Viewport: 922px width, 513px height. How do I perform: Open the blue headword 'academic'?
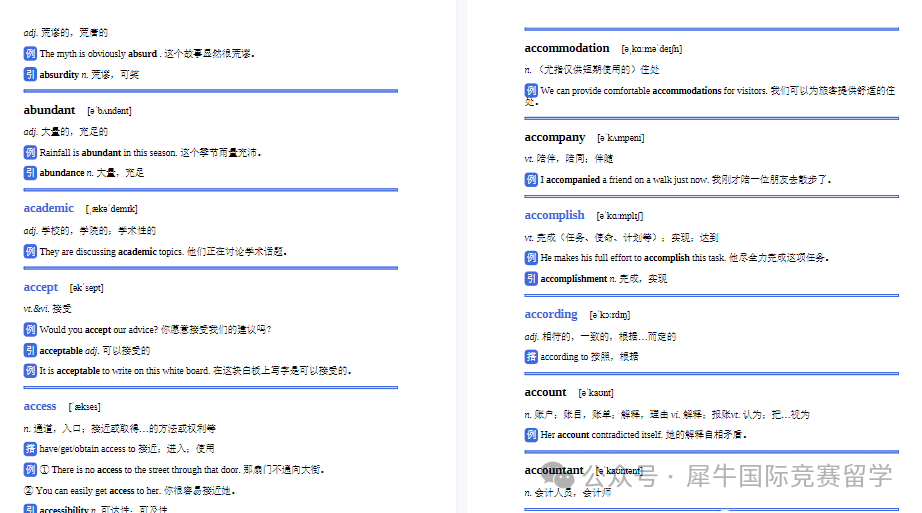click(49, 208)
